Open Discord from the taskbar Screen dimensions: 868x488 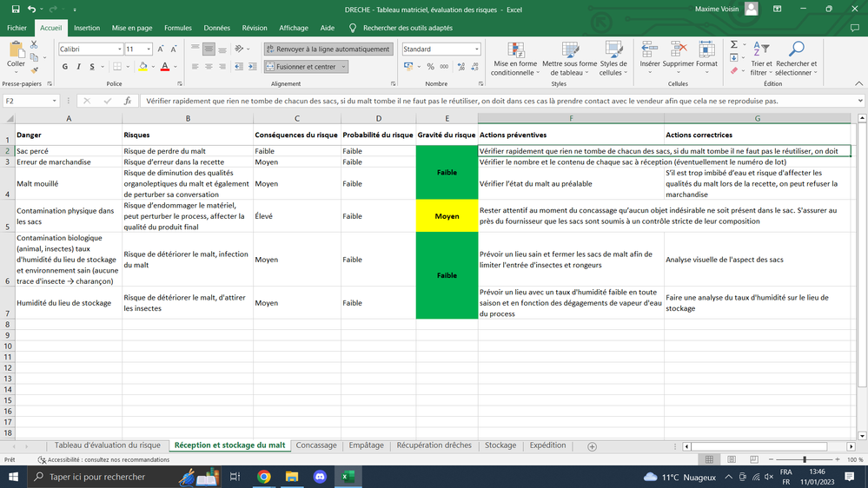click(320, 477)
